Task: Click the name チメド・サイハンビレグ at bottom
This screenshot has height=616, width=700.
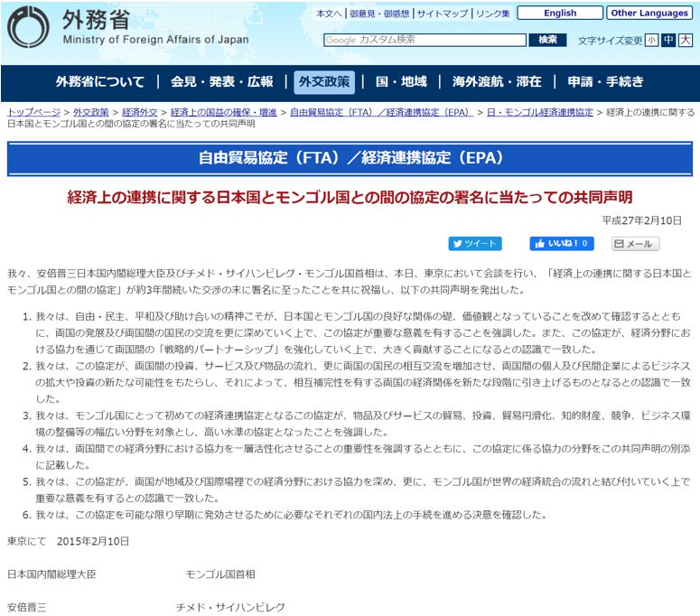Action: pos(230,607)
